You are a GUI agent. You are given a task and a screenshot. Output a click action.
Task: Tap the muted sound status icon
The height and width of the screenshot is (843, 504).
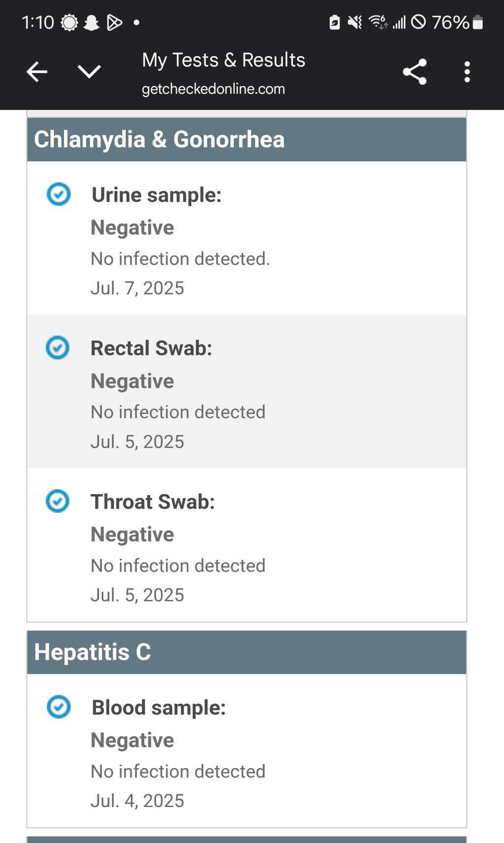(354, 22)
